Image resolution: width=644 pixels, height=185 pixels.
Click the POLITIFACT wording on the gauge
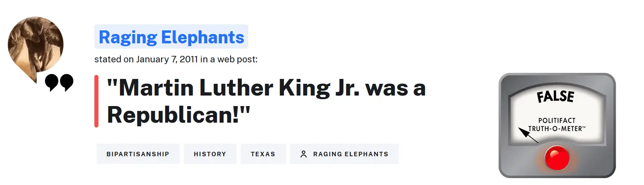click(557, 120)
